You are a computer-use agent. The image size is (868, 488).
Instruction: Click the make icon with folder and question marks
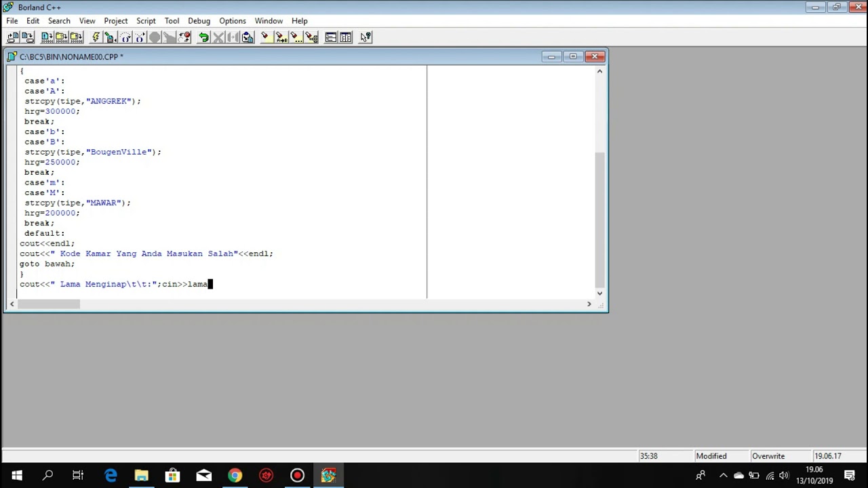(x=62, y=37)
